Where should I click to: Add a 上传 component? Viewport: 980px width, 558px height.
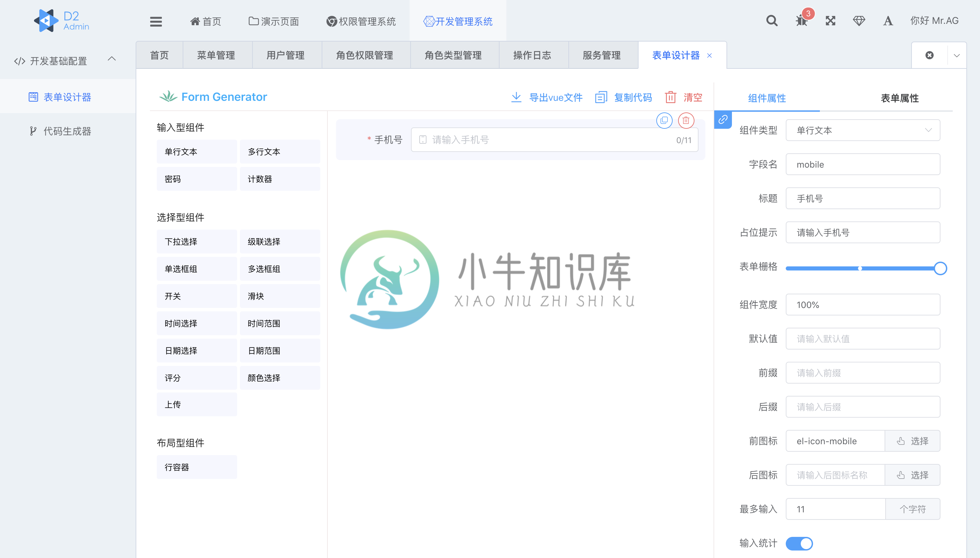pyautogui.click(x=197, y=405)
